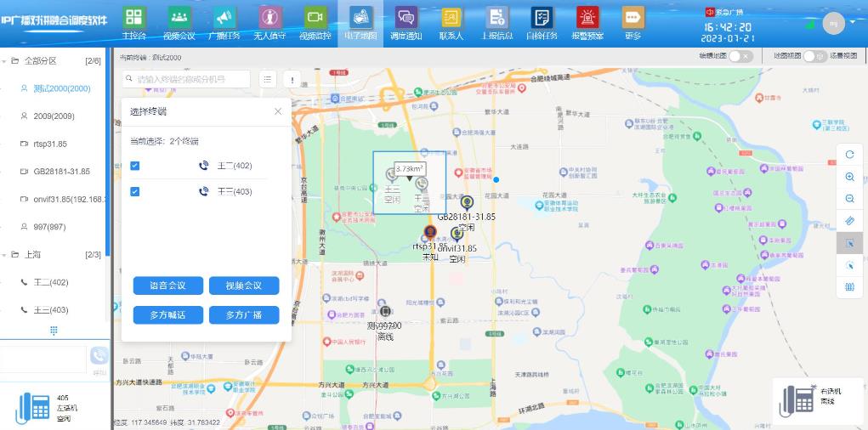Collapse the 上海 tree group

coord(4,255)
